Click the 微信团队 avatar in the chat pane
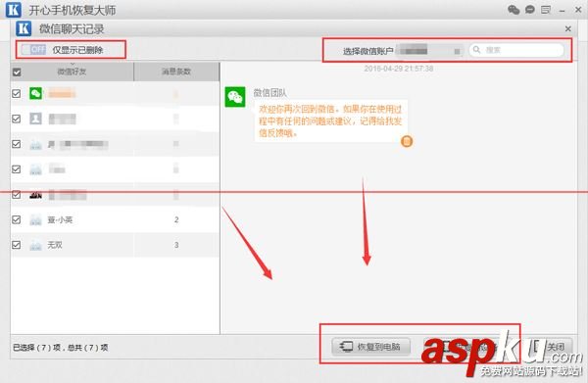Viewport: 588px width, 383px height. 235,97
